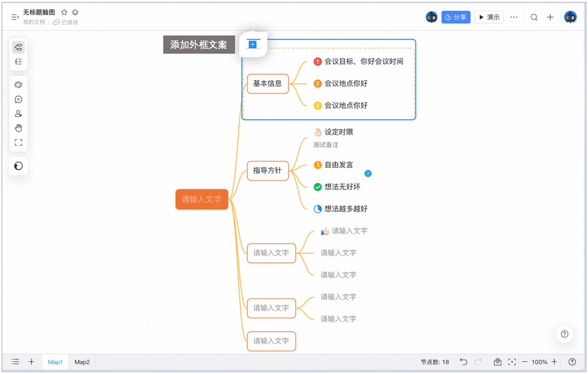
Task: Switch to the Map2 tab
Action: 82,362
